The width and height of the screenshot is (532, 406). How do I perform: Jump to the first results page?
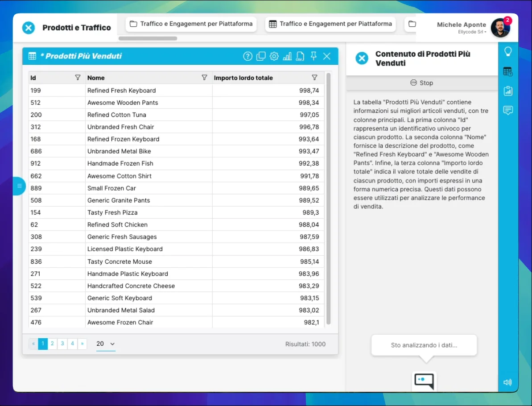point(33,344)
